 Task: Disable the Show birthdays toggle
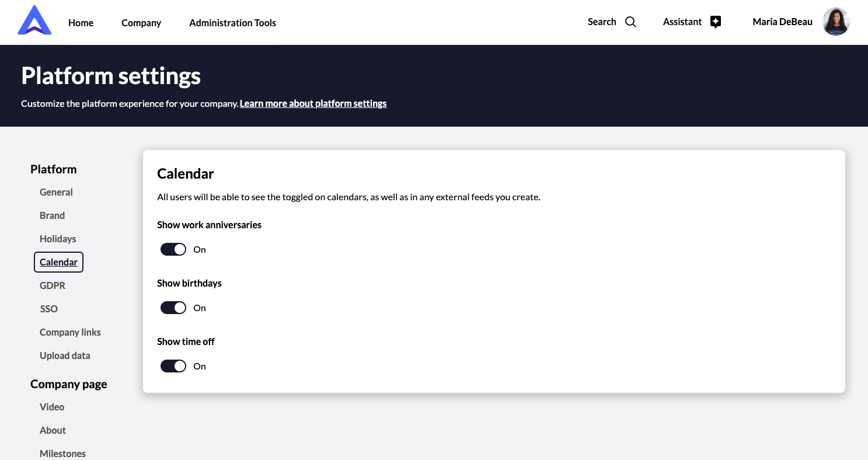(173, 308)
